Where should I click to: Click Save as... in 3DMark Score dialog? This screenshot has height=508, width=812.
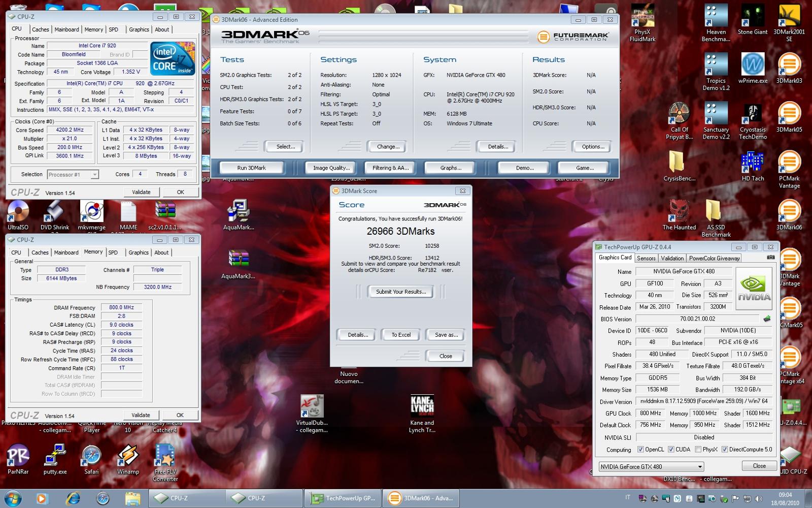pos(446,335)
